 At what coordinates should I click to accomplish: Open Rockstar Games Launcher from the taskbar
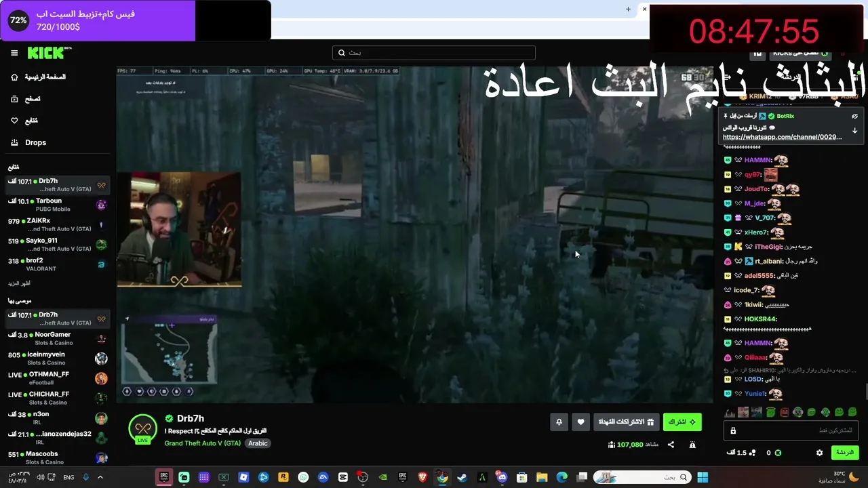click(283, 477)
